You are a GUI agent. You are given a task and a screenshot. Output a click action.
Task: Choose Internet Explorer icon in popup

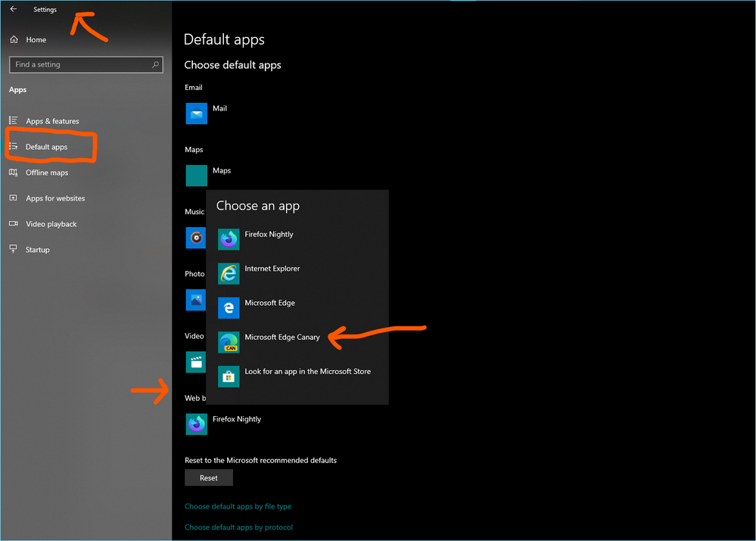click(x=229, y=273)
